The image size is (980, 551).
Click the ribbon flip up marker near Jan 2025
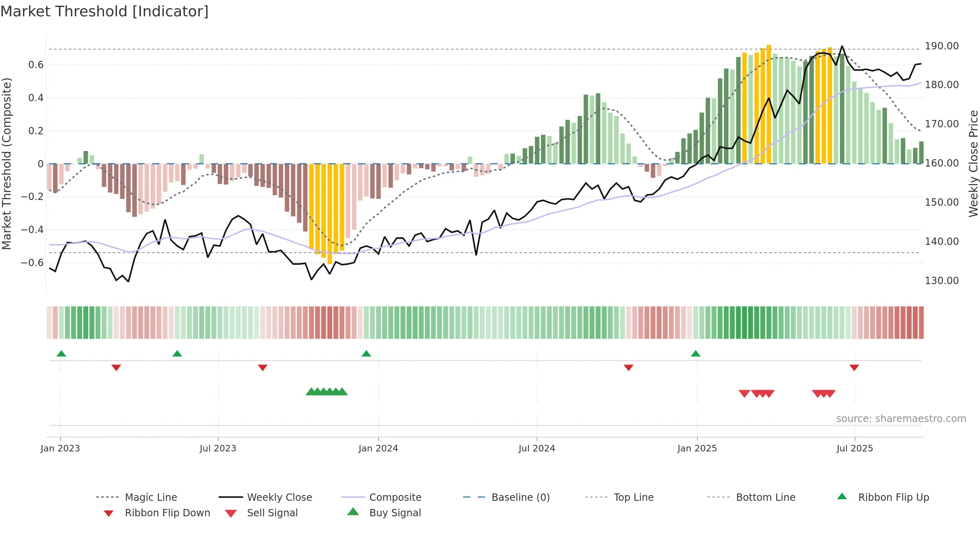[x=696, y=353]
